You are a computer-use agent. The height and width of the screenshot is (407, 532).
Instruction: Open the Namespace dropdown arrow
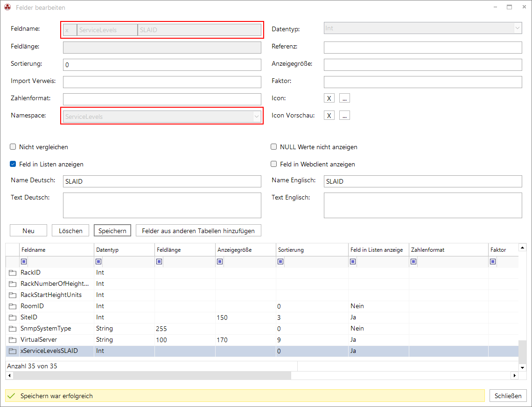tap(257, 117)
